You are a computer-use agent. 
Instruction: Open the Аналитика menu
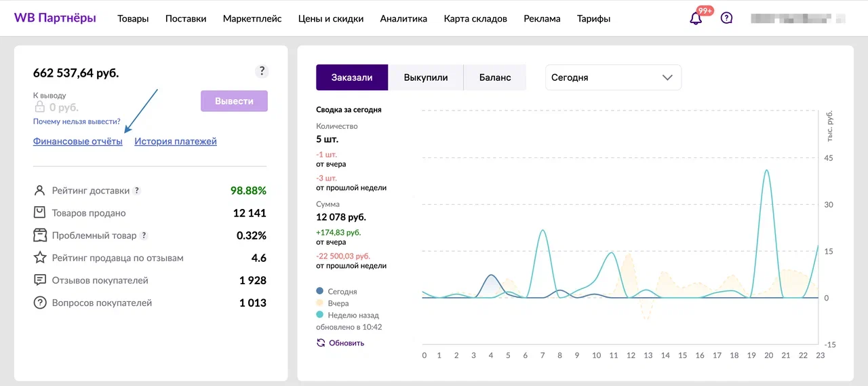[x=403, y=18]
